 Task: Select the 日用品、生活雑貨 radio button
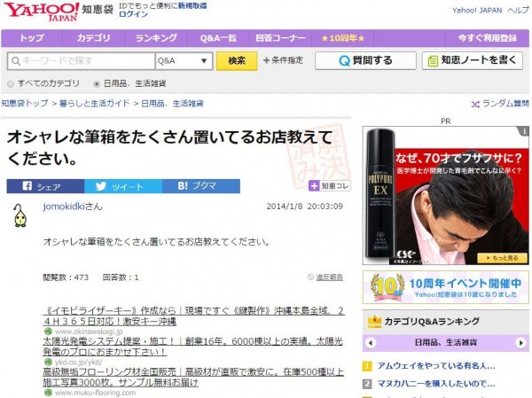[98, 83]
